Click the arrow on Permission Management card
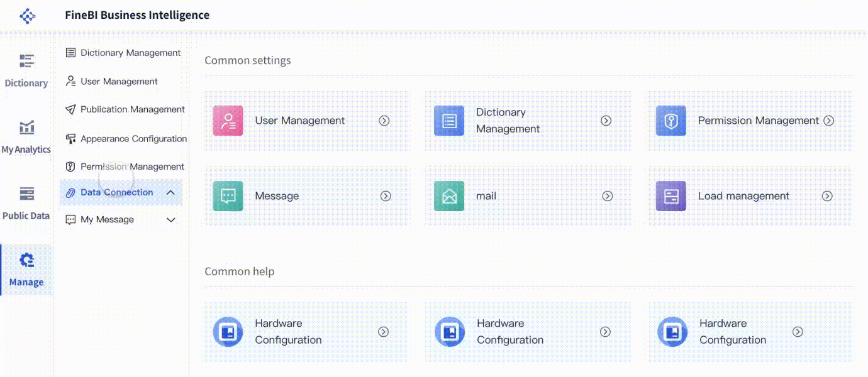Image resolution: width=868 pixels, height=377 pixels. point(829,121)
